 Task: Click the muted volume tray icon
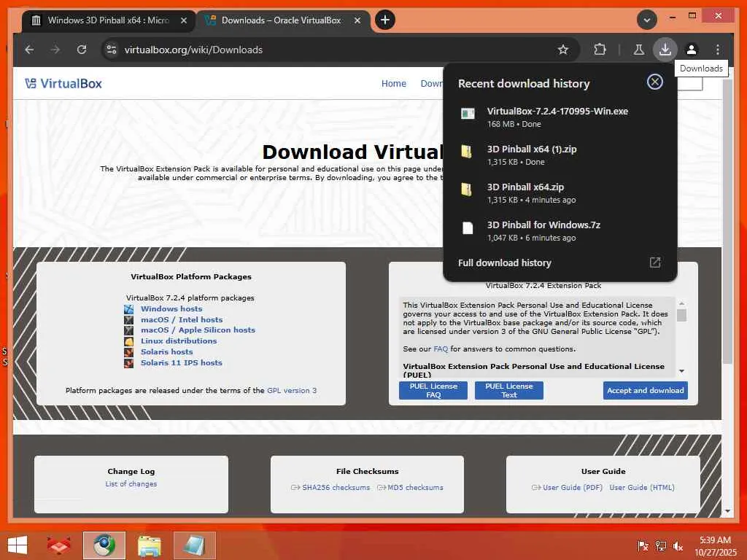[678, 546]
